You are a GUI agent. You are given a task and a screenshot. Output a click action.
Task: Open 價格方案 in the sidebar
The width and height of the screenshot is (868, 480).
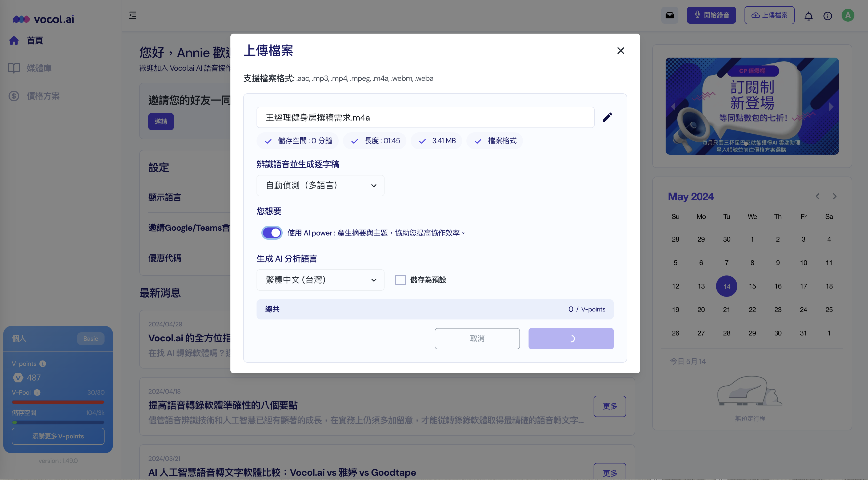pyautogui.click(x=43, y=96)
